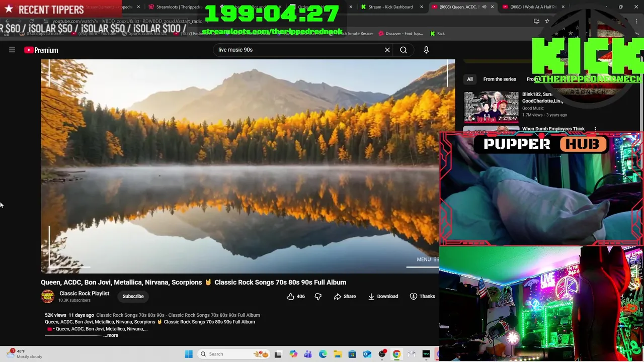The width and height of the screenshot is (644, 362).
Task: Open the YouTube hamburger guide menu
Action: click(12, 50)
